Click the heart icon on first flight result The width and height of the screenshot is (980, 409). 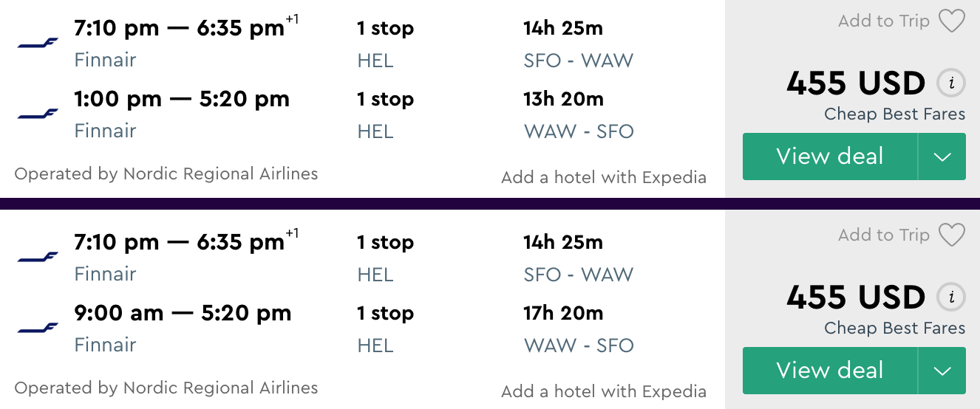tap(952, 21)
